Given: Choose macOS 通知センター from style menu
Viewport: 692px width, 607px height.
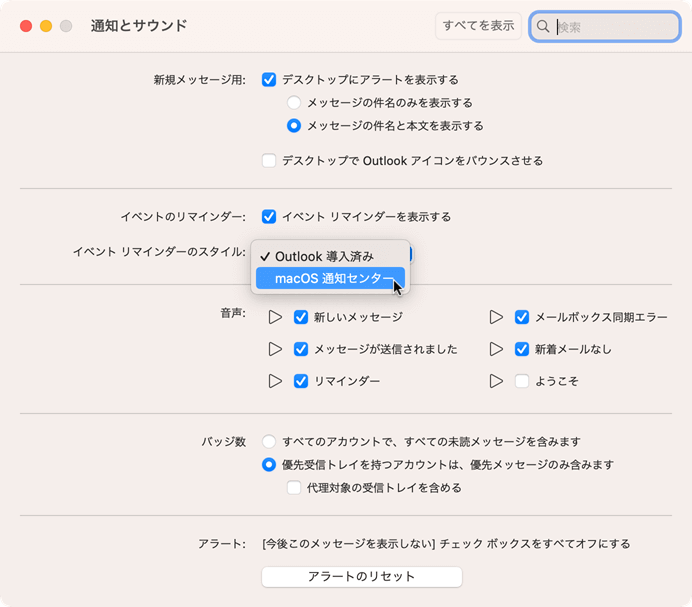Looking at the screenshot, I should pyautogui.click(x=330, y=279).
